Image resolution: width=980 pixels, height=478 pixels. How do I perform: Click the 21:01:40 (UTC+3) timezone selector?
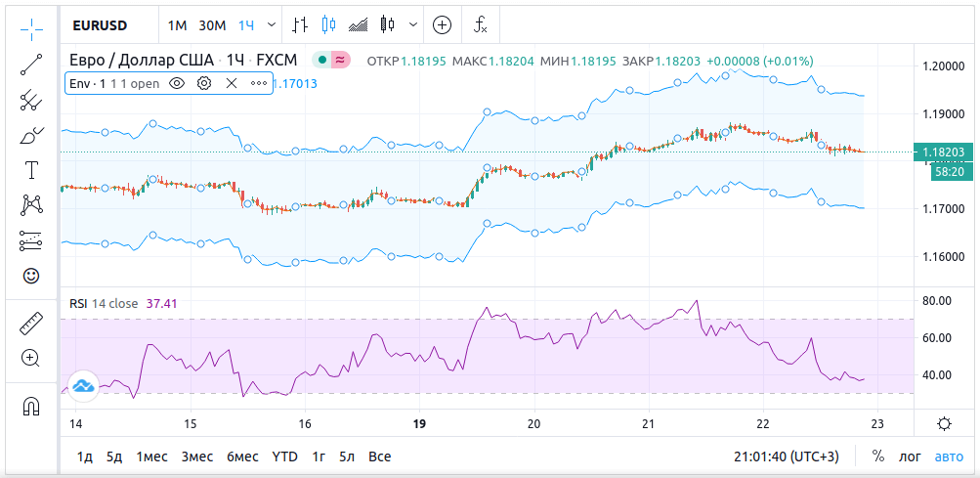[788, 456]
